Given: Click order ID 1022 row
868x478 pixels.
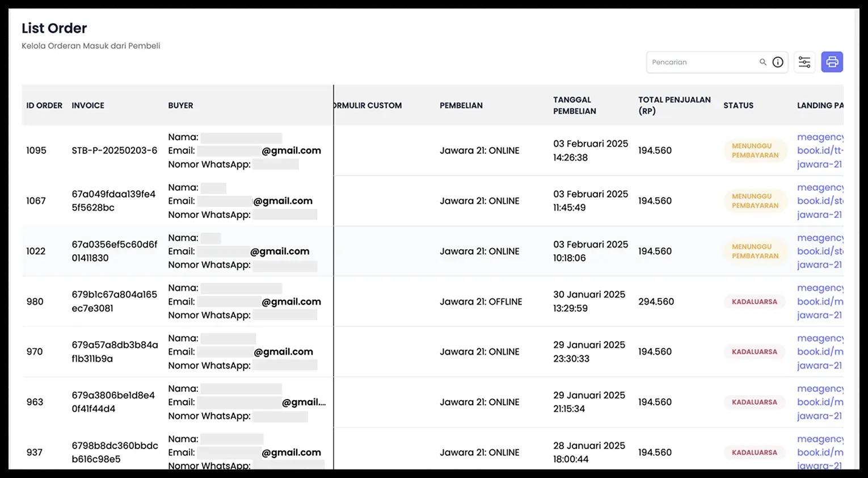Looking at the screenshot, I should (36, 251).
